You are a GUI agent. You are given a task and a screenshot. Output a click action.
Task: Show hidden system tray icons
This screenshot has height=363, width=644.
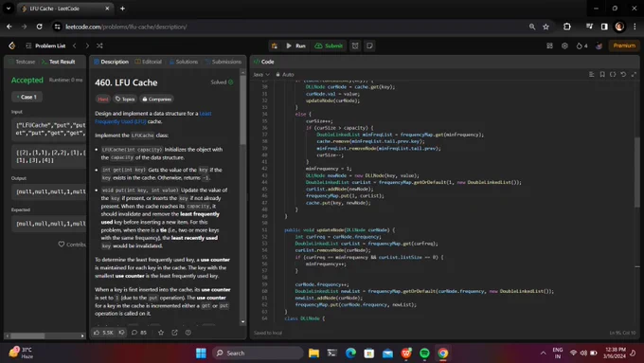pyautogui.click(x=543, y=354)
